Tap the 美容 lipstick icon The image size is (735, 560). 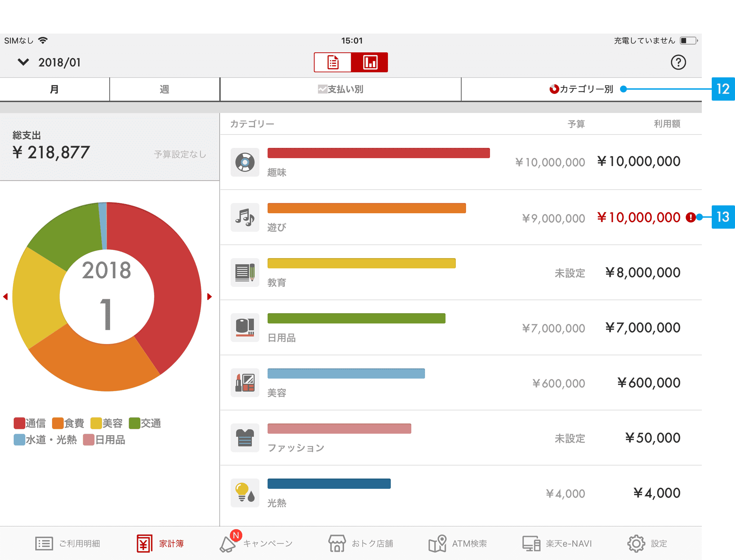[x=245, y=383]
